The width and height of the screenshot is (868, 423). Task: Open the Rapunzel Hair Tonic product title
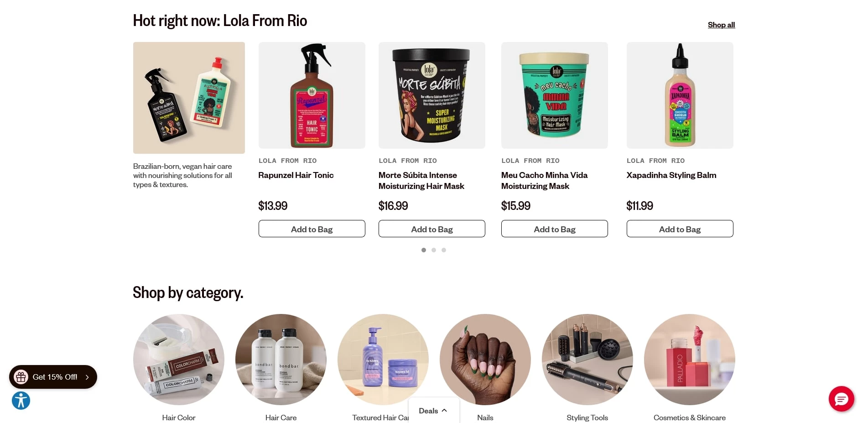[x=296, y=175]
